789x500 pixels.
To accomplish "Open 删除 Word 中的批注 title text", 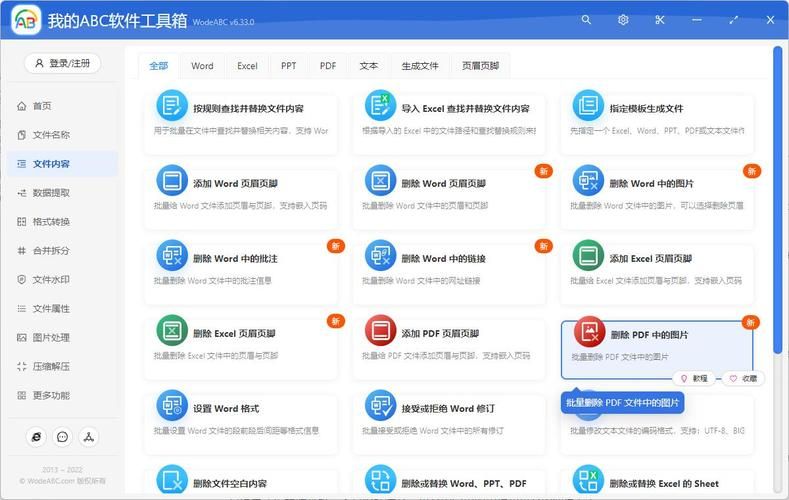I will (x=235, y=259).
